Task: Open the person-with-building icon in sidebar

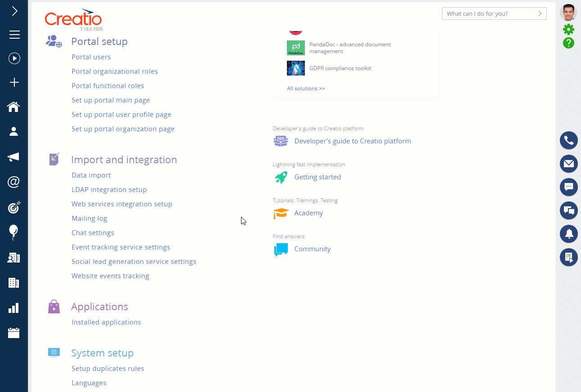Action: pyautogui.click(x=14, y=258)
